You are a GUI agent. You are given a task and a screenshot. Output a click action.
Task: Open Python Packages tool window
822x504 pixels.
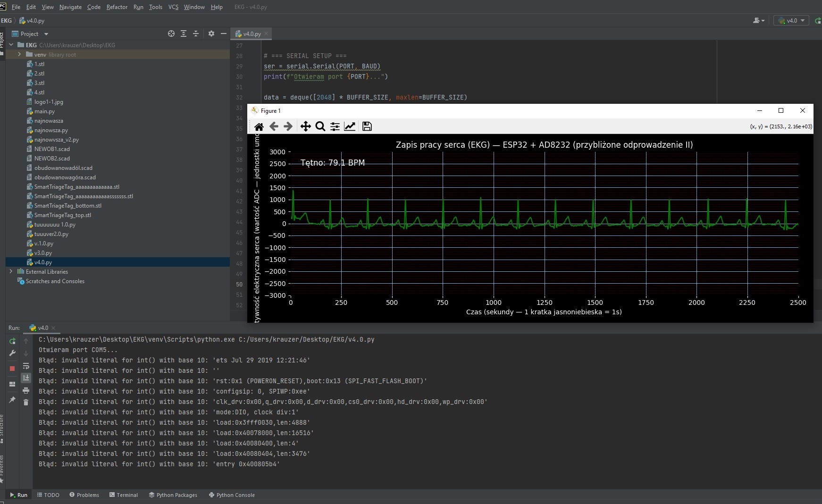click(173, 495)
